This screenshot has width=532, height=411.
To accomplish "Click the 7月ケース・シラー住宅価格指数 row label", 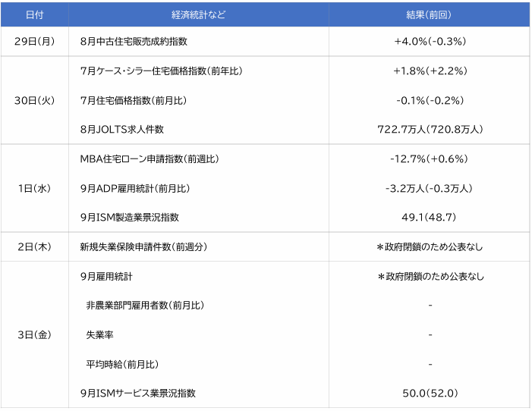I will [x=161, y=71].
